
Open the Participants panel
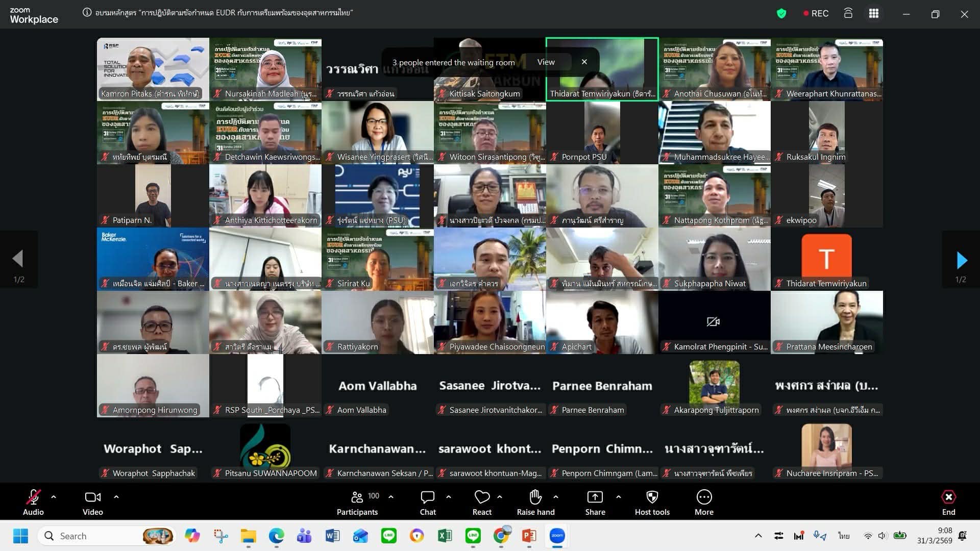click(357, 502)
